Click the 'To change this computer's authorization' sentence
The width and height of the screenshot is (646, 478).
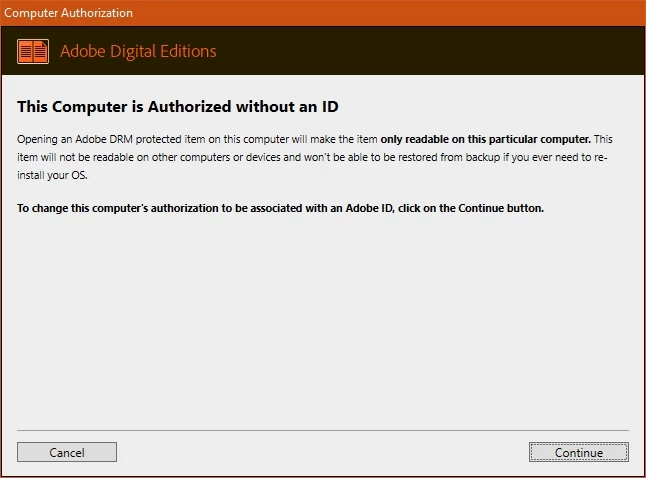280,208
